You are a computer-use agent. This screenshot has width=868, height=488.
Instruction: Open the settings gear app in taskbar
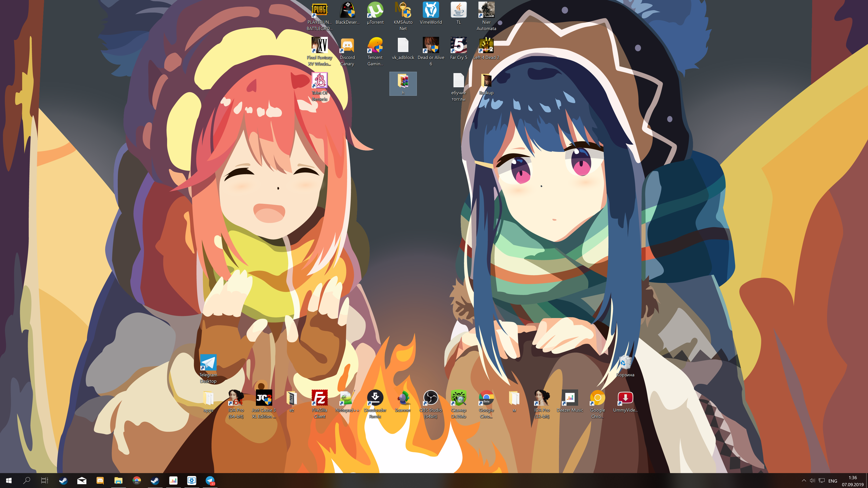192,481
